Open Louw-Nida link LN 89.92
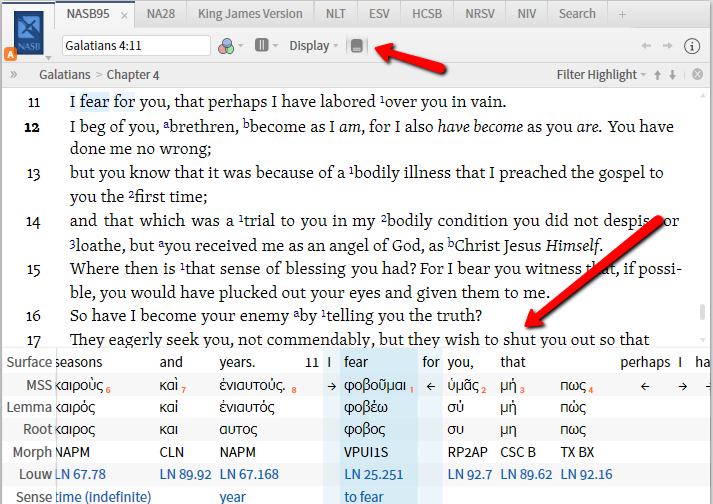The height and width of the screenshot is (504, 713). point(185,474)
